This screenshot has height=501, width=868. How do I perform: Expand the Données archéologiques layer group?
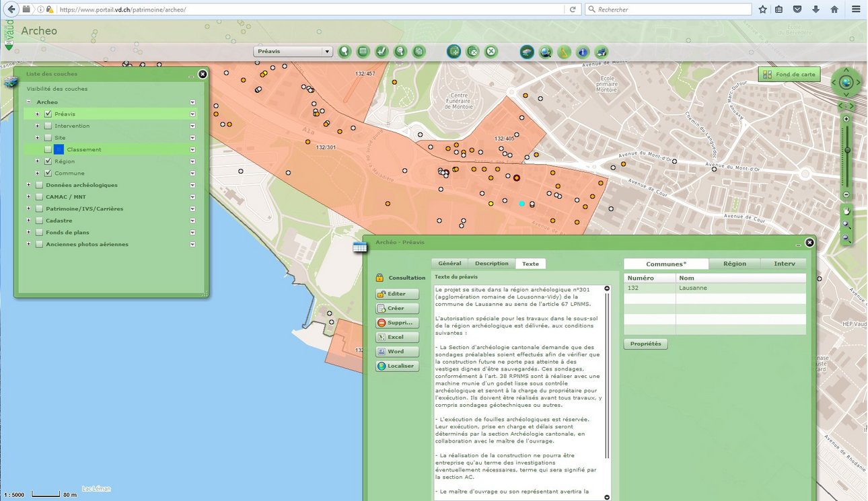tap(28, 185)
